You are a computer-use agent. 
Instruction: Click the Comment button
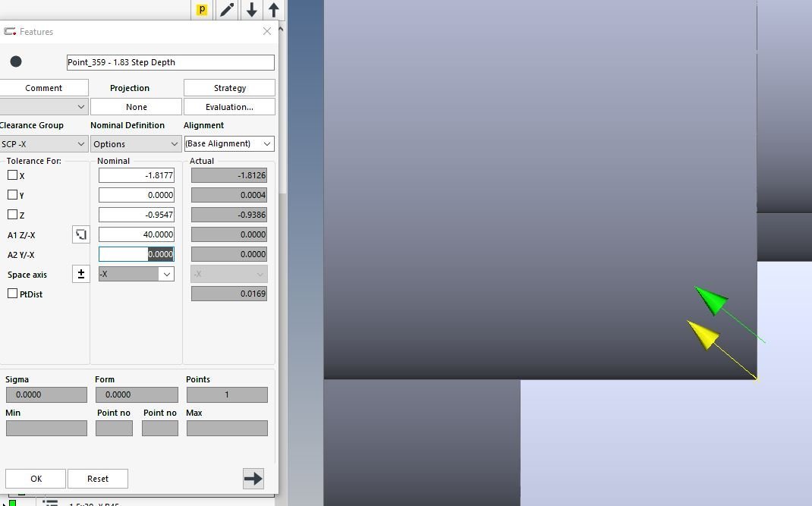[43, 88]
